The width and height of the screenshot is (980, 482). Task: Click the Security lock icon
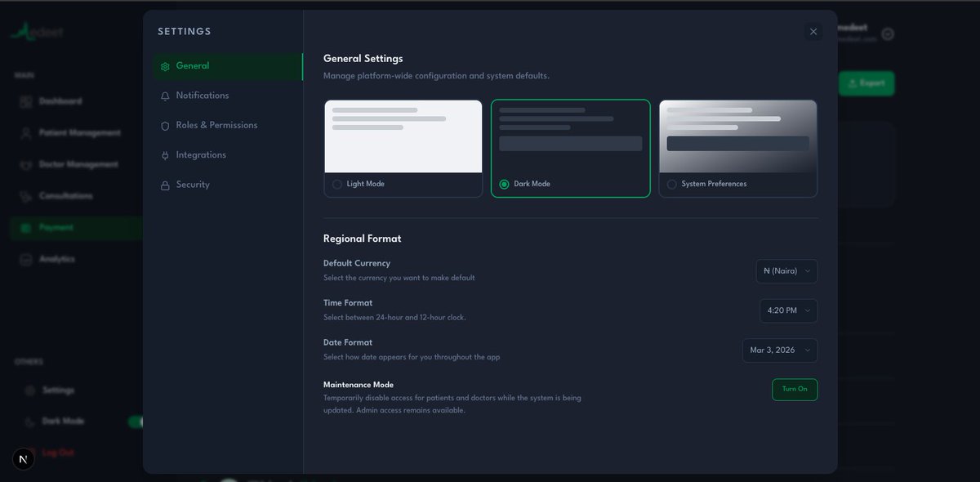[166, 185]
